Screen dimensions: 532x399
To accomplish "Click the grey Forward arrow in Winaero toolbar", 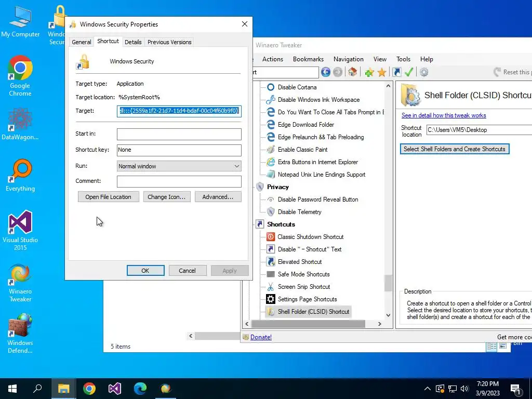I will (338, 72).
